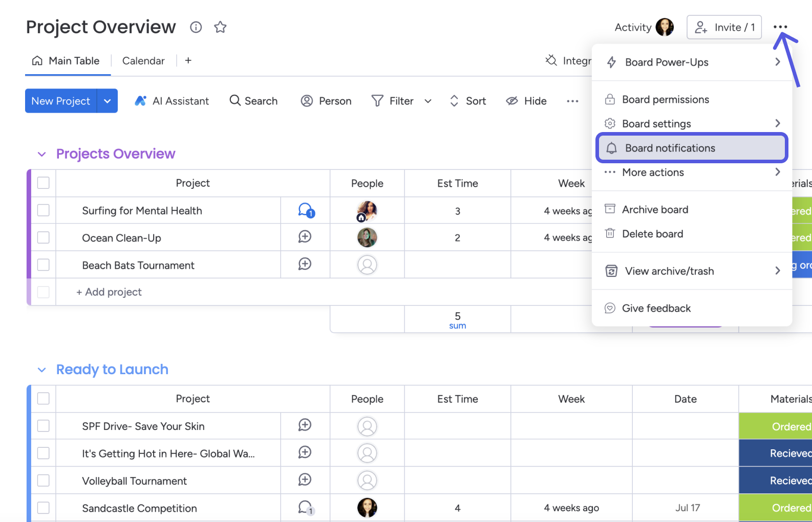Assign a person to Volleyball Tournament

367,480
